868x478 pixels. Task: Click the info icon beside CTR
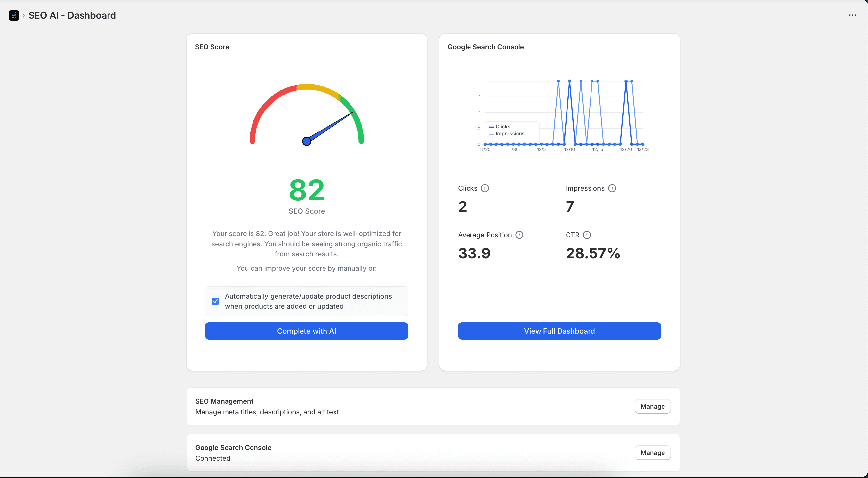pyautogui.click(x=587, y=235)
